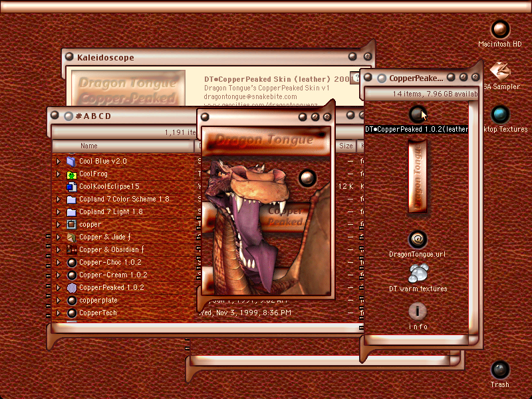This screenshot has width=532, height=399.
Task: Select the Copland 7 Light 1.8 folder icon
Action: [x=71, y=212]
